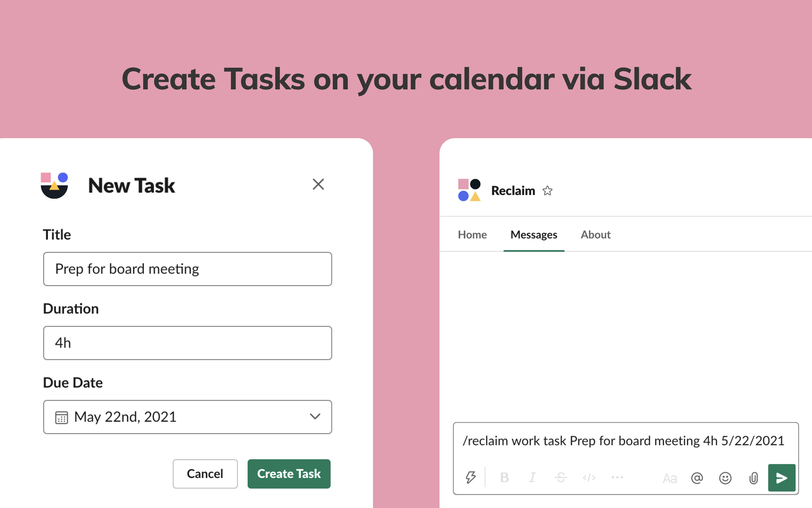Mention someone with the @ icon
Viewport: 812px width, 508px height.
[x=697, y=478]
